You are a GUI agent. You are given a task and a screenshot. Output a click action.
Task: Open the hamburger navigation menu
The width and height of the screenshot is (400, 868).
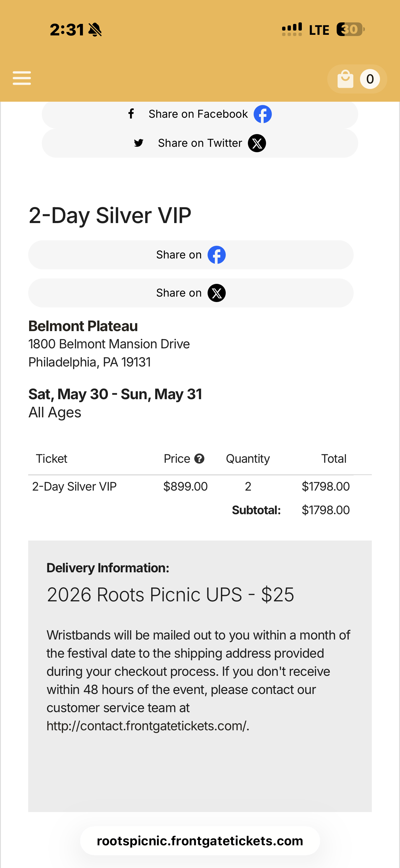click(x=22, y=78)
